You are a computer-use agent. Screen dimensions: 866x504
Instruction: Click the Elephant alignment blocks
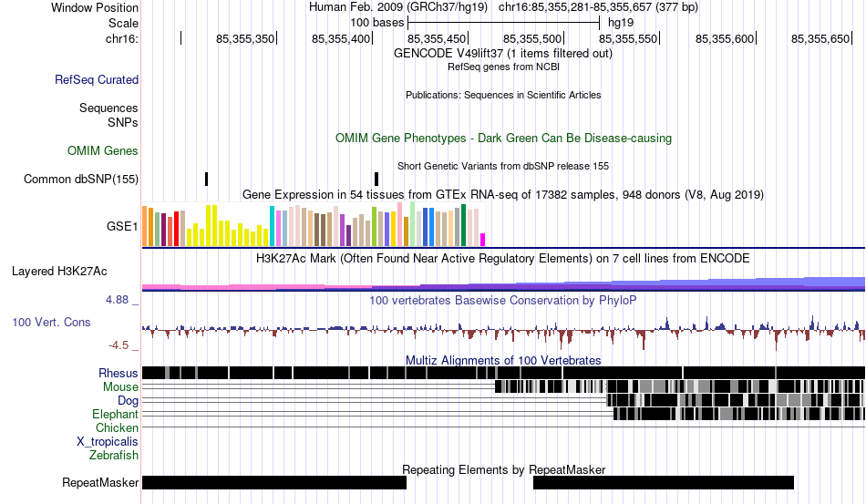point(739,414)
